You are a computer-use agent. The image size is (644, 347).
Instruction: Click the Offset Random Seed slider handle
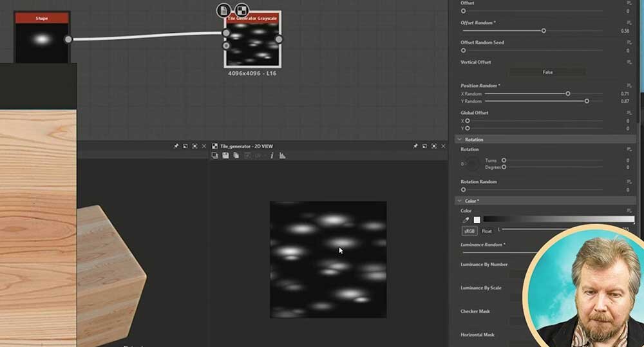pos(463,50)
